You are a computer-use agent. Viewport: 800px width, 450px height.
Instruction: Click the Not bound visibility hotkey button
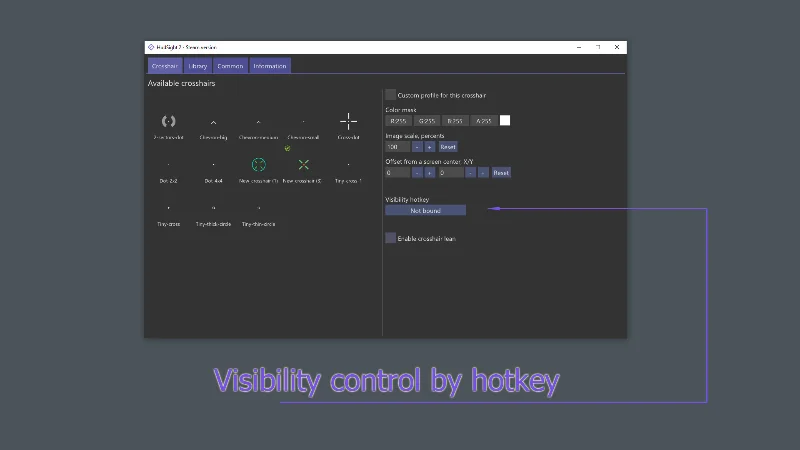tap(426, 210)
